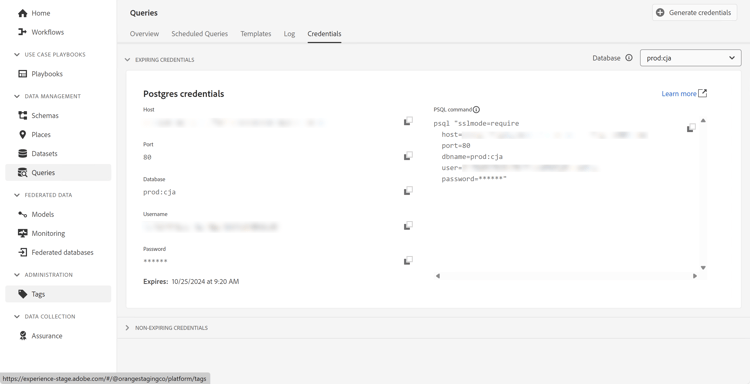Screen dimensions: 750x384
Task: Click the Workflows icon
Action: (22, 32)
